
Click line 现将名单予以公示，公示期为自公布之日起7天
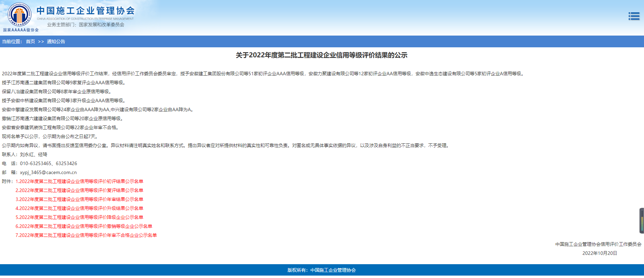tap(50, 136)
